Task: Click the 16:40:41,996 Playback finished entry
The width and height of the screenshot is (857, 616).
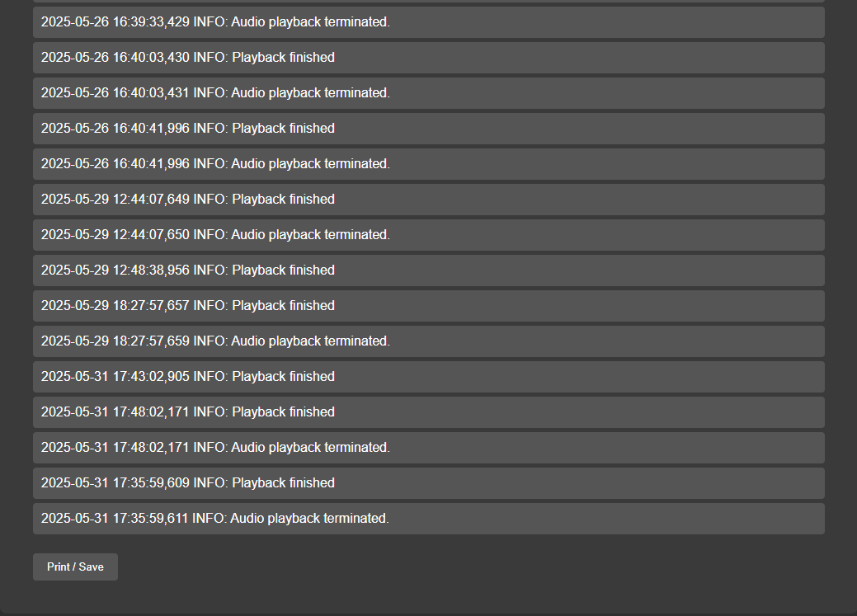Action: [428, 129]
